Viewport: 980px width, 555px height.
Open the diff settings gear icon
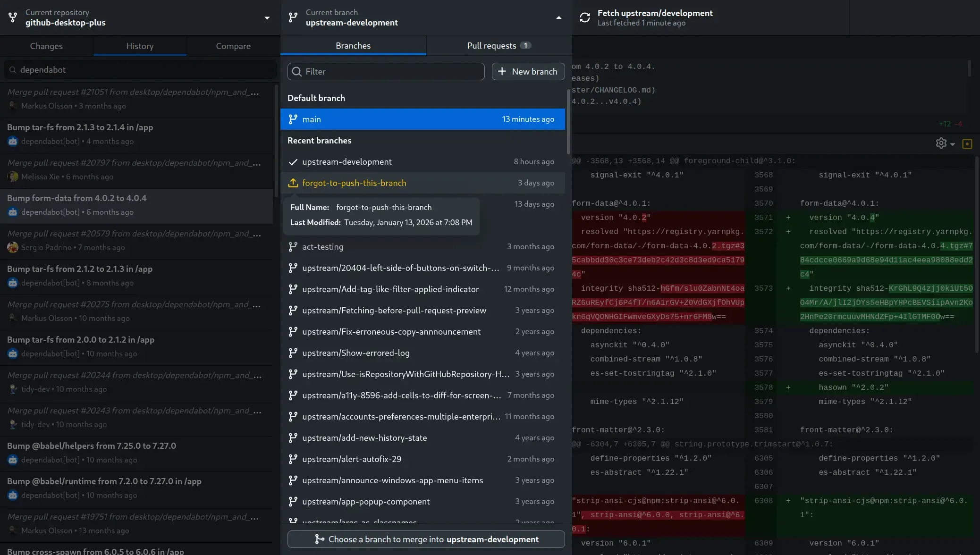point(941,143)
